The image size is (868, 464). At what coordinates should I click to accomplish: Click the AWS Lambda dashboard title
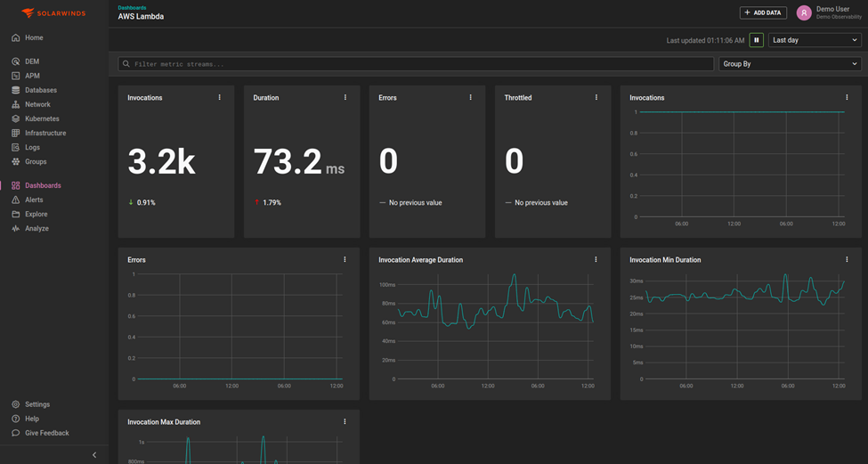click(x=141, y=17)
